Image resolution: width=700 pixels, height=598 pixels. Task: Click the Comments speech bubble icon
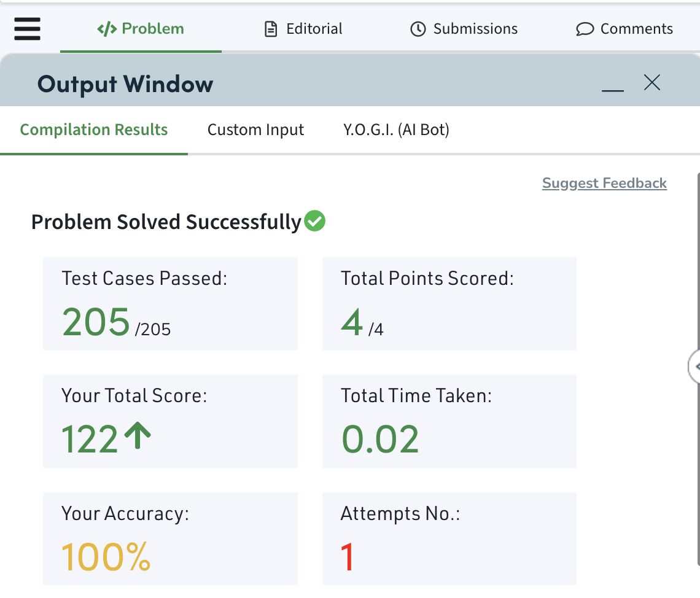coord(585,29)
